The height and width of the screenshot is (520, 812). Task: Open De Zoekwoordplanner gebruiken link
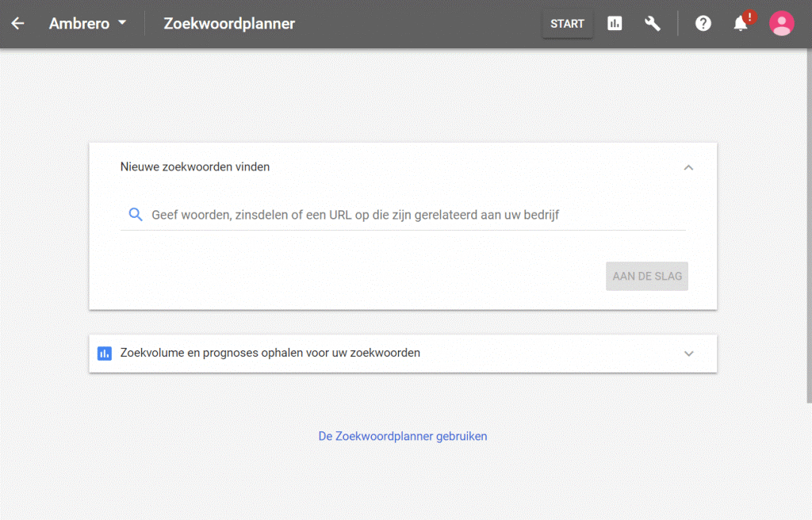[x=402, y=436]
